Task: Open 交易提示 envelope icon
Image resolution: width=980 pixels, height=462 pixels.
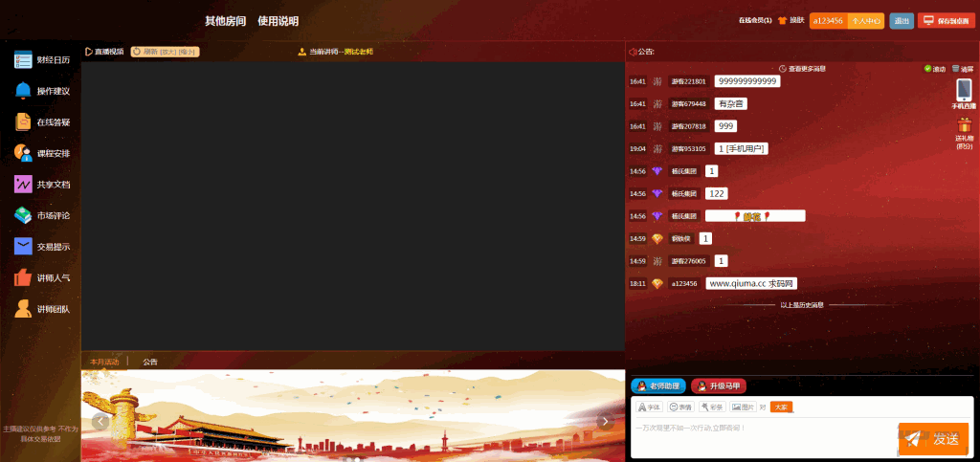Action: tap(24, 247)
